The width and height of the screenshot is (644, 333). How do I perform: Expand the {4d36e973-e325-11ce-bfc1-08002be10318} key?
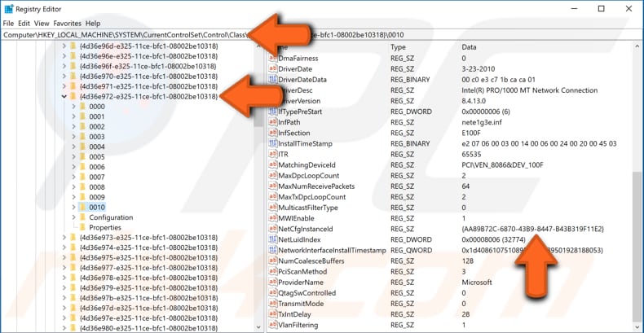64,238
